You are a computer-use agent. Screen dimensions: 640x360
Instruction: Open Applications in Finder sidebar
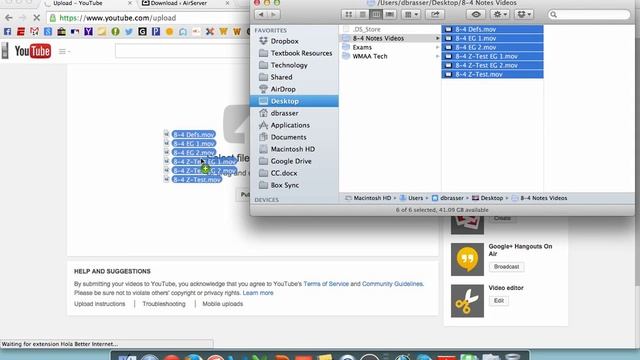[290, 125]
